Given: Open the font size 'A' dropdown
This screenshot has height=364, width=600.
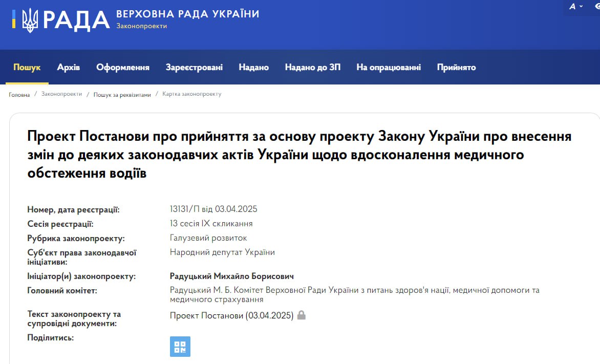Looking at the screenshot, I should click(576, 7).
